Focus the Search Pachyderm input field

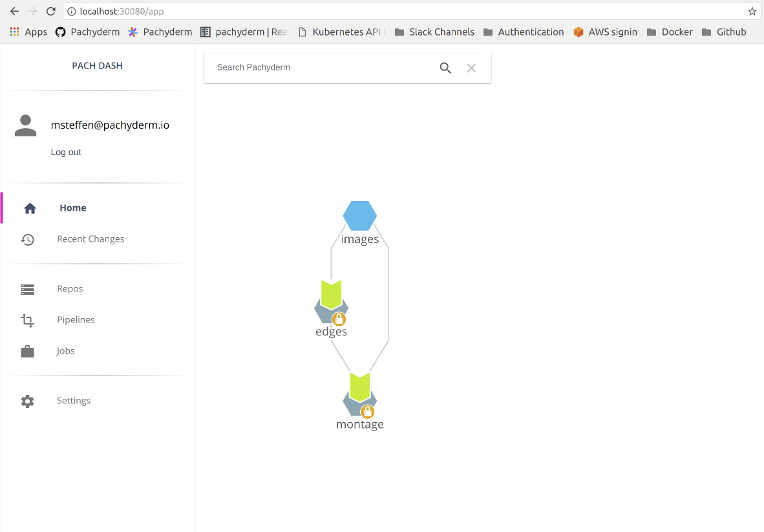pos(323,68)
